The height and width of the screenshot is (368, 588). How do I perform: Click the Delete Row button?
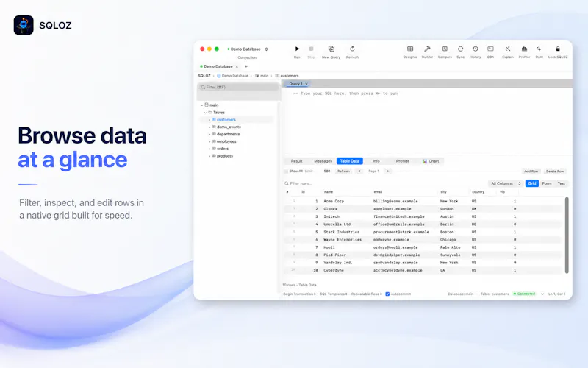point(555,171)
